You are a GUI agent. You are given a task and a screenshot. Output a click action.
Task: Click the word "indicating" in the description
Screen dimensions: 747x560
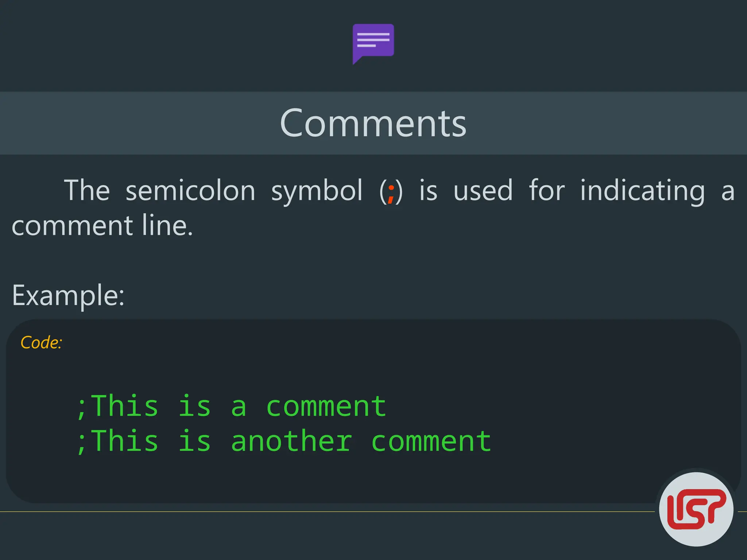[x=642, y=191]
